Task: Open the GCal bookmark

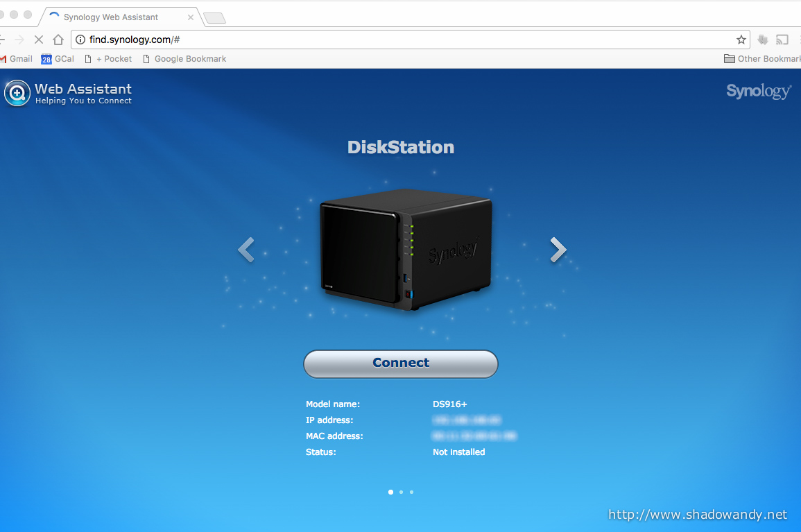Action: click(x=57, y=59)
